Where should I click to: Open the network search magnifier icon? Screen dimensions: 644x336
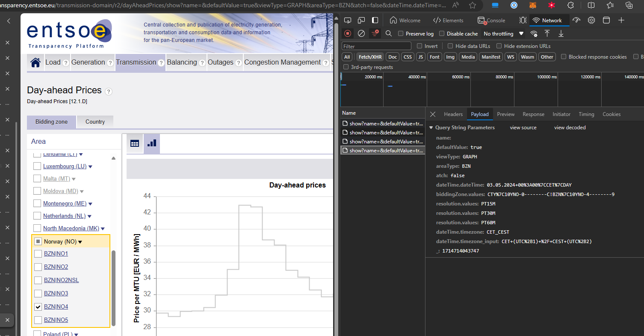pos(388,33)
